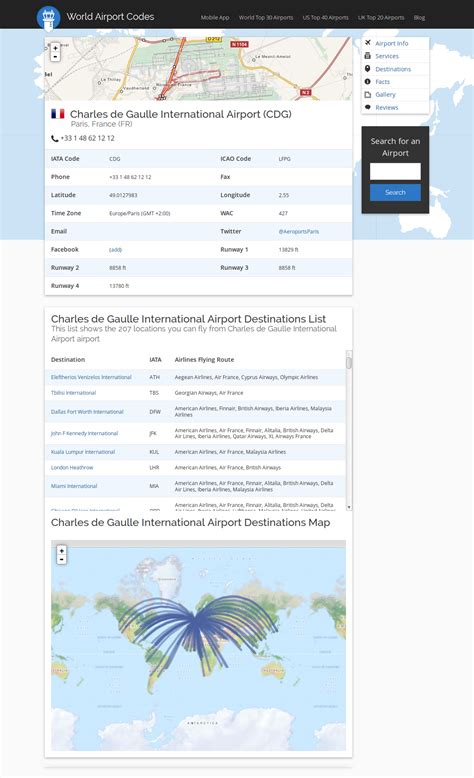Open Tbilisi International destination

[73, 393]
